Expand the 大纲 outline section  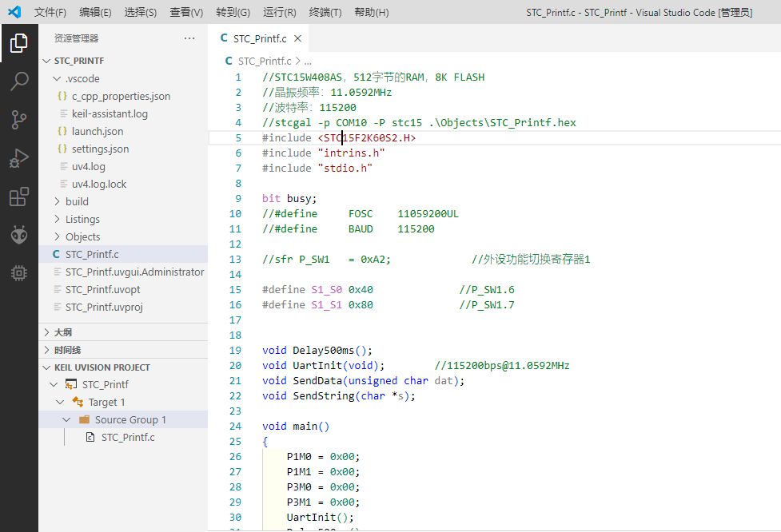46,331
